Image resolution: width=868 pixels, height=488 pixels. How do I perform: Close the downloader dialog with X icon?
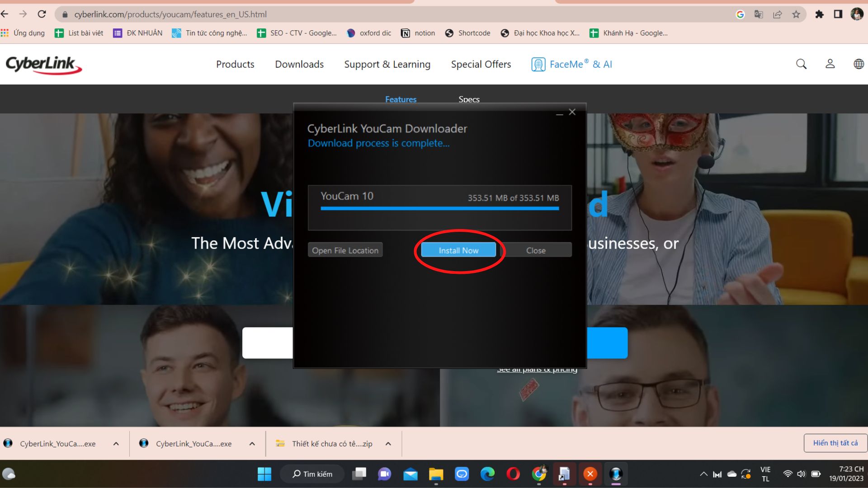tap(572, 112)
